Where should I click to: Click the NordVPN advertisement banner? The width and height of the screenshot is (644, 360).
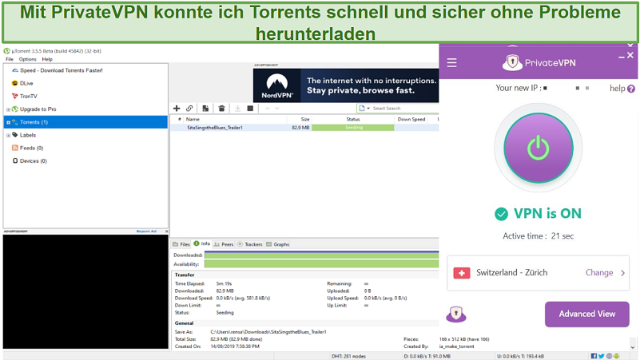[x=346, y=85]
